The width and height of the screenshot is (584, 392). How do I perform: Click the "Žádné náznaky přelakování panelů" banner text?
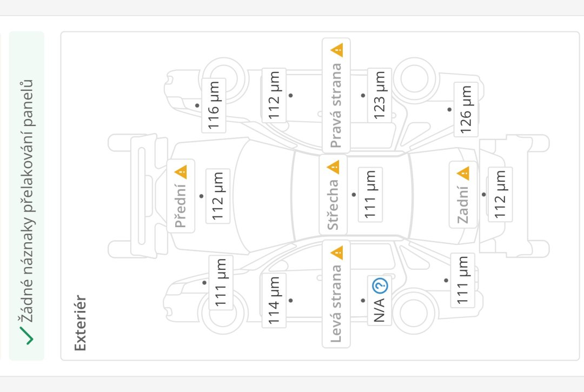coord(26,200)
